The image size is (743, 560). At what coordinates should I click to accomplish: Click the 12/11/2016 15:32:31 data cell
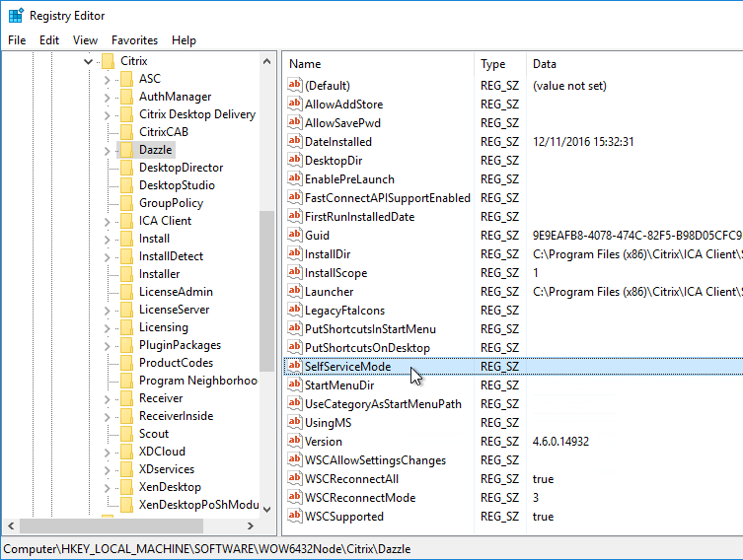point(583,142)
